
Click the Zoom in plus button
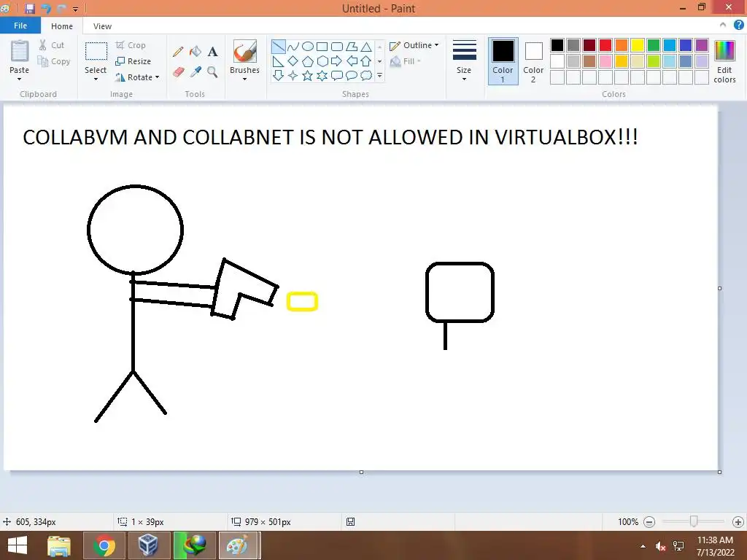pyautogui.click(x=738, y=522)
